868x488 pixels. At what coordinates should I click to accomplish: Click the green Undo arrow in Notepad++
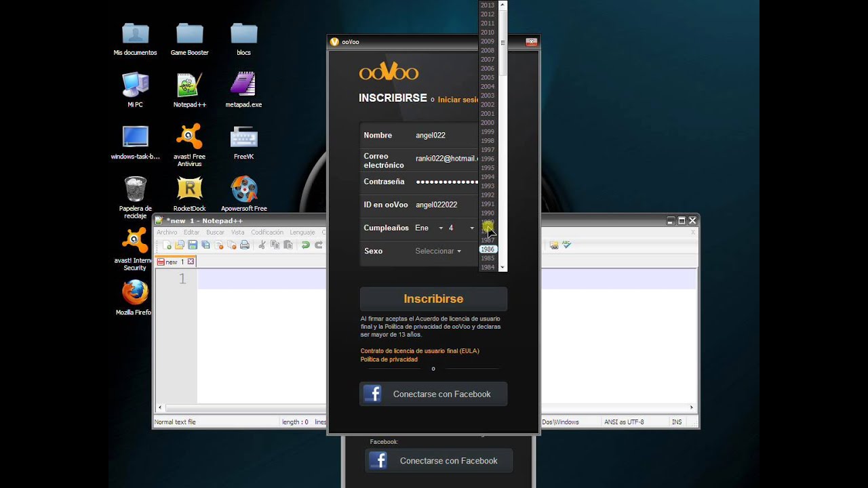coord(306,245)
